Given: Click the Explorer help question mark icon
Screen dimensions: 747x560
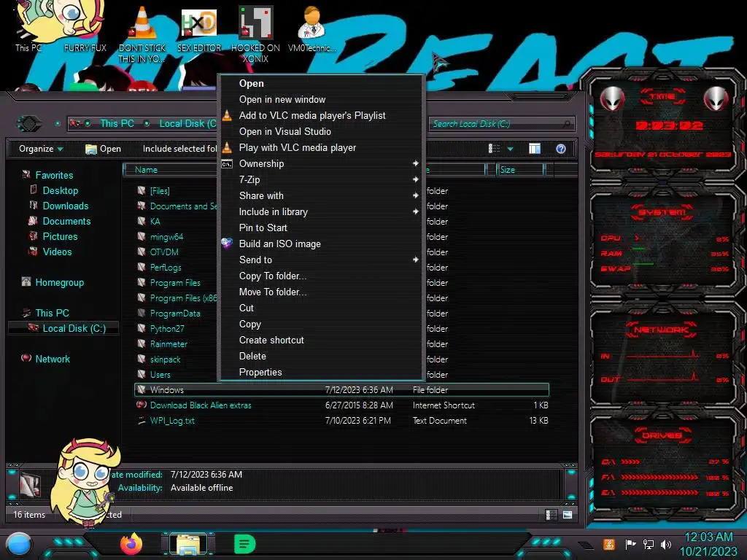Looking at the screenshot, I should (561, 149).
